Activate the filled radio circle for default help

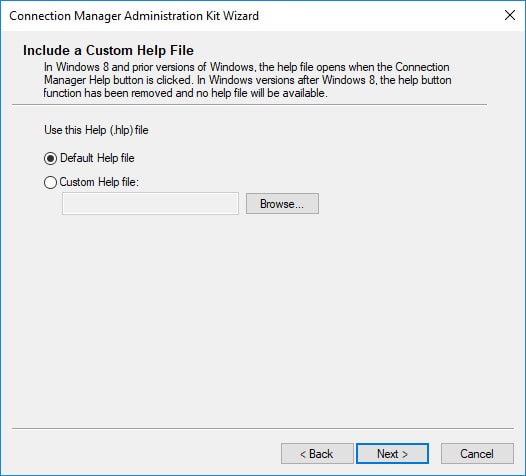pos(50,158)
